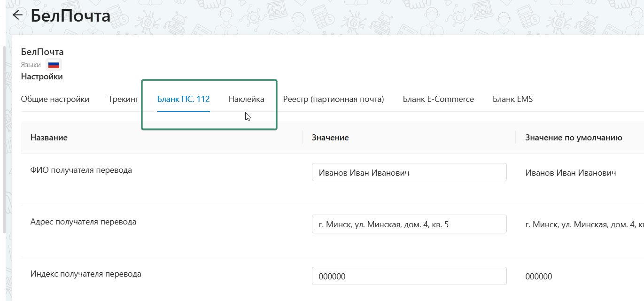Click the Индекс получателя перевода row label
The image size is (644, 301).
(86, 274)
